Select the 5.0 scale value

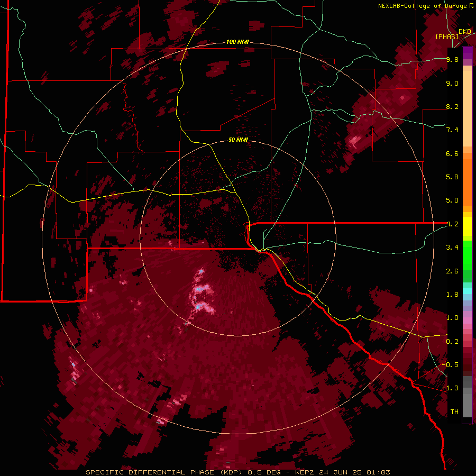pos(452,200)
